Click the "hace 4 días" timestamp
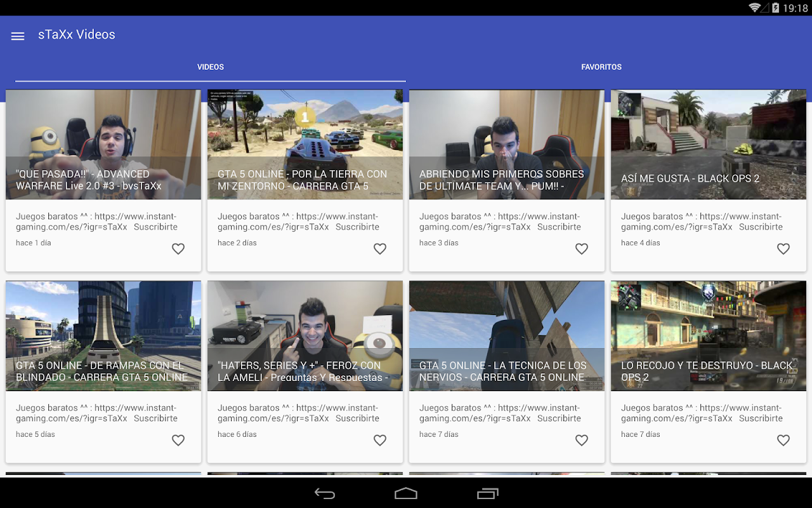812x508 pixels. coord(641,243)
